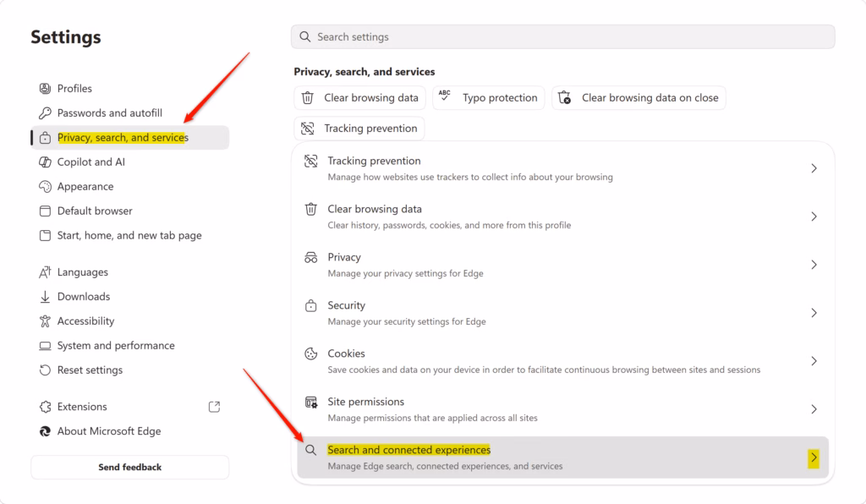This screenshot has width=866, height=504.
Task: Open Security row chevron arrow
Action: coord(814,313)
